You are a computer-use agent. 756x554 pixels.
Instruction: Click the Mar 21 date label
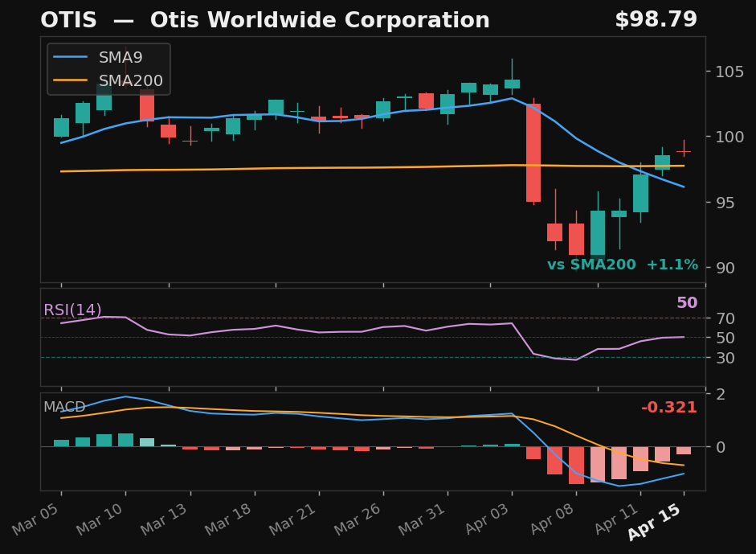293,519
